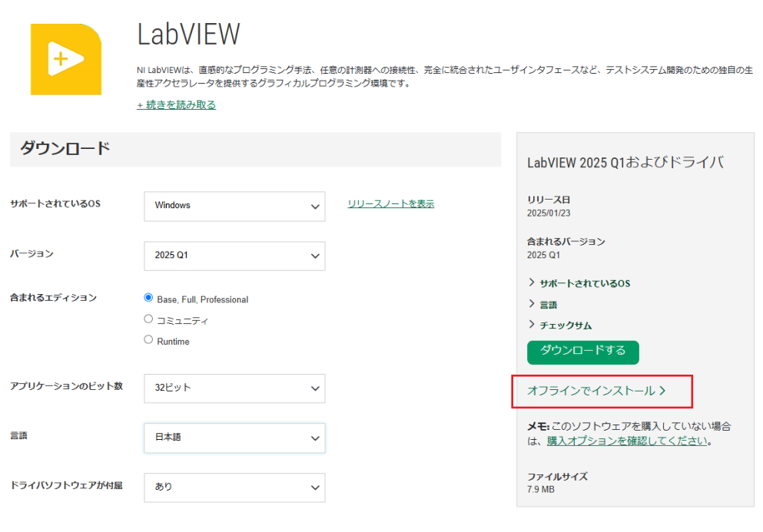Open the バージョン 2025 Q1 dropdown

tap(234, 256)
